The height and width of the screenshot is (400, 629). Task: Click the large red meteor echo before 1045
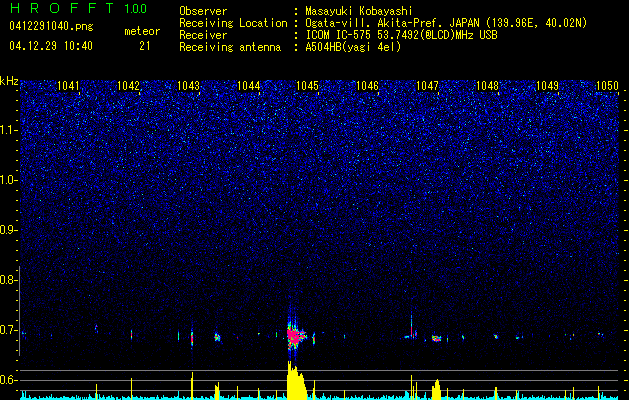(295, 335)
